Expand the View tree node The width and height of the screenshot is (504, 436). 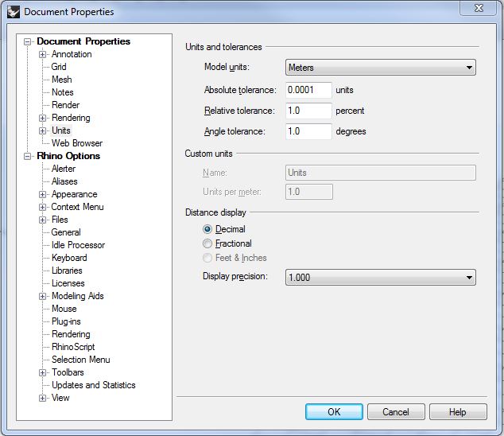tap(42, 398)
